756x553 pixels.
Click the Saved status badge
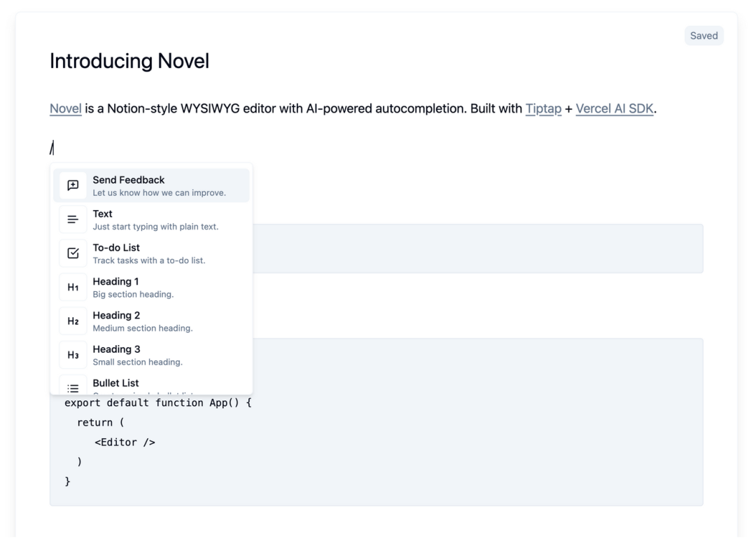(x=704, y=36)
